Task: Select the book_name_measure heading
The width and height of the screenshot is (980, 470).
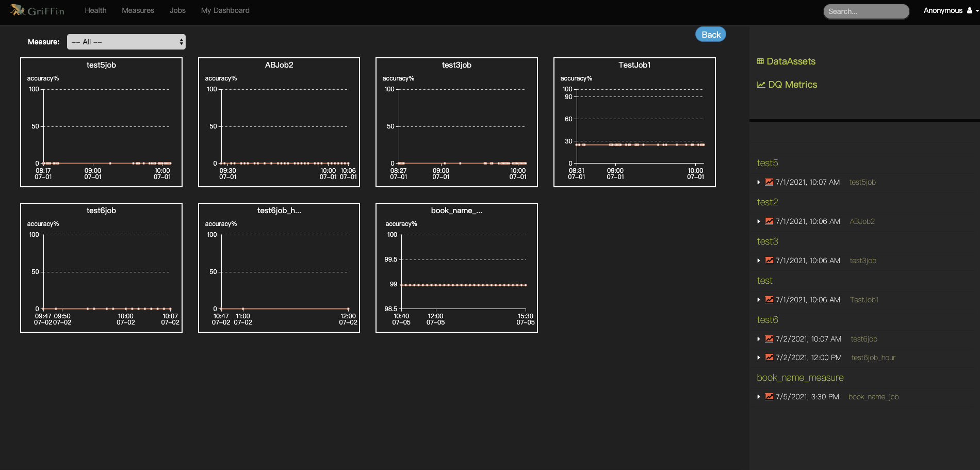Action: pyautogui.click(x=800, y=378)
